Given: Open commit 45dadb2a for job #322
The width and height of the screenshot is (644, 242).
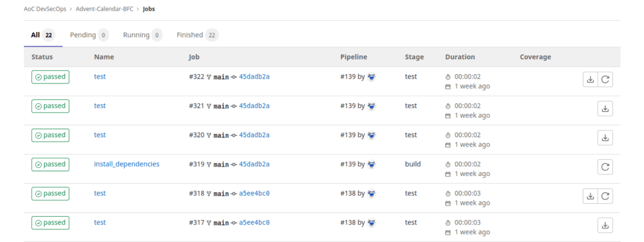Looking at the screenshot, I should coord(254,77).
